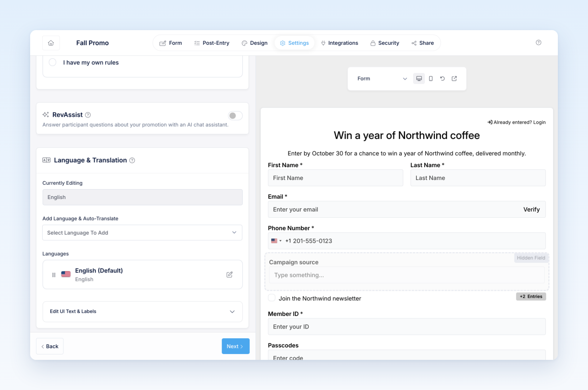This screenshot has width=588, height=390.
Task: Switch preview to mobile view
Action: point(431,79)
